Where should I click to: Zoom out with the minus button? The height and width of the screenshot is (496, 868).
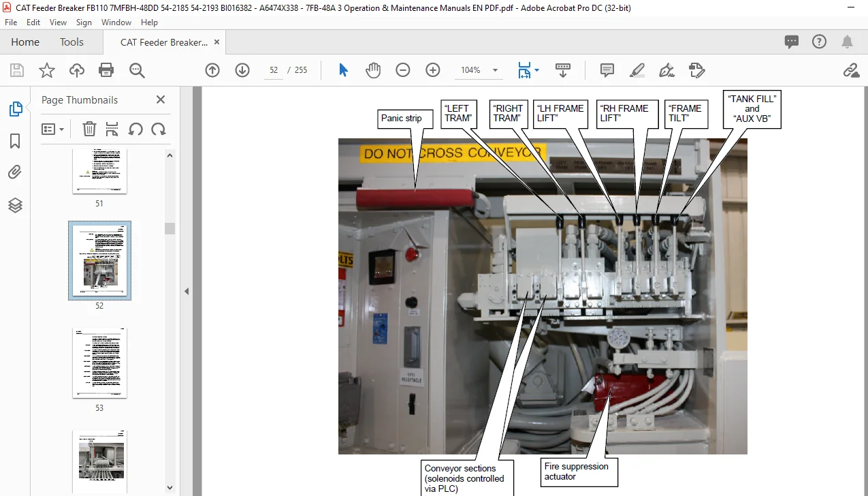click(403, 70)
